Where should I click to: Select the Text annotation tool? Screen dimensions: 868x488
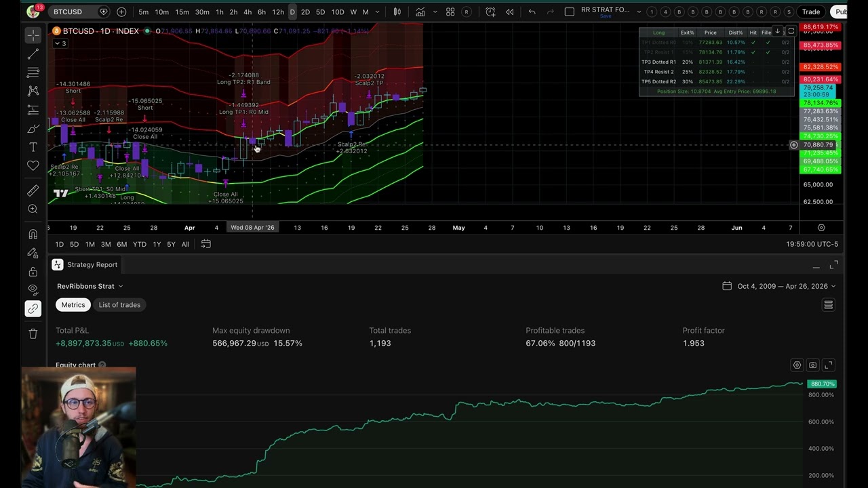tap(33, 147)
